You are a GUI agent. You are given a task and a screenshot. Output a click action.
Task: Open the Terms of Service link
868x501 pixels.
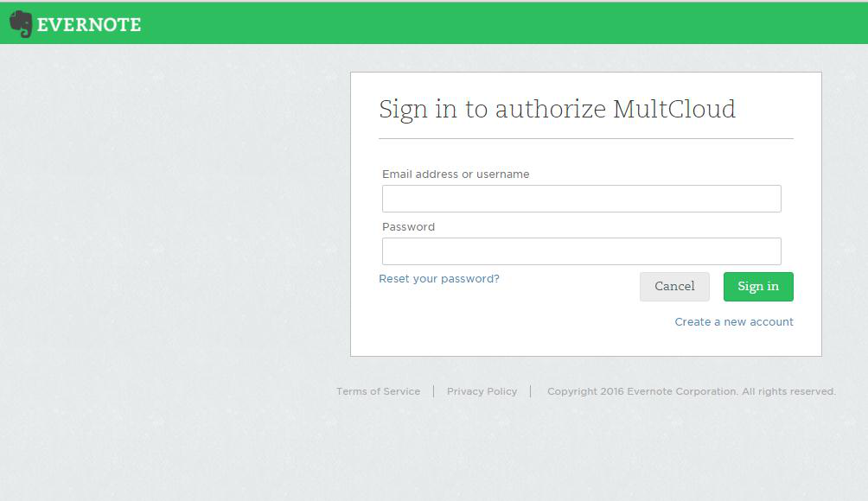378,391
